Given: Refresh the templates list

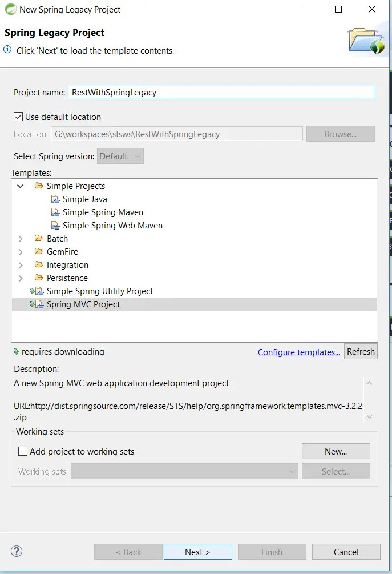Looking at the screenshot, I should [x=361, y=351].
